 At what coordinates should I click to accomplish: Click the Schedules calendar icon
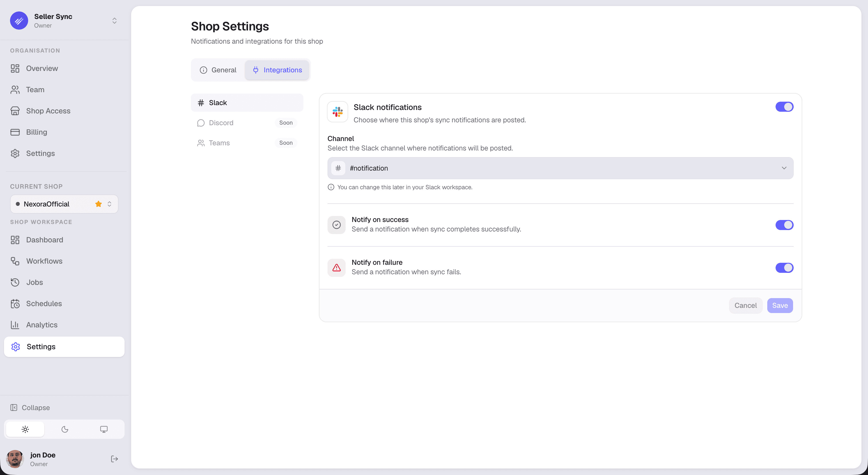coord(15,304)
